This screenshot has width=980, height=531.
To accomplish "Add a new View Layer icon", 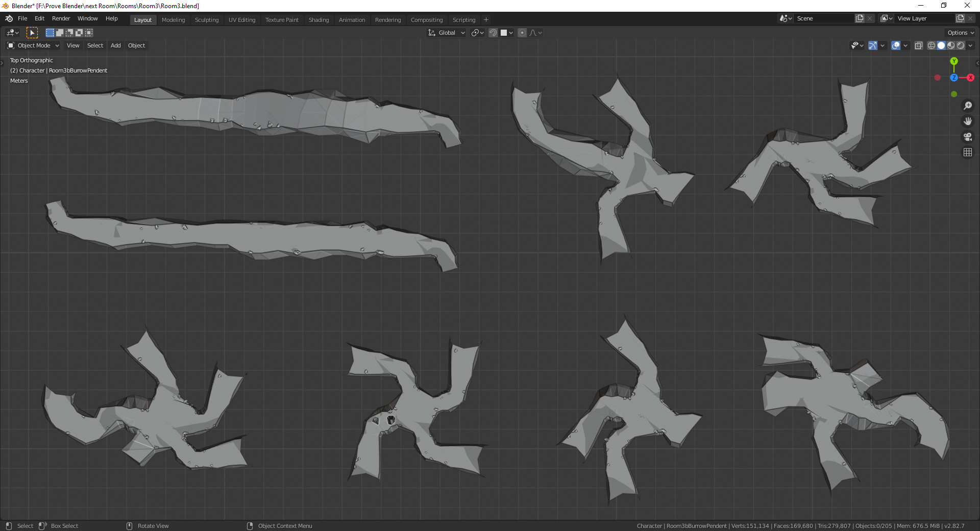I will 960,18.
